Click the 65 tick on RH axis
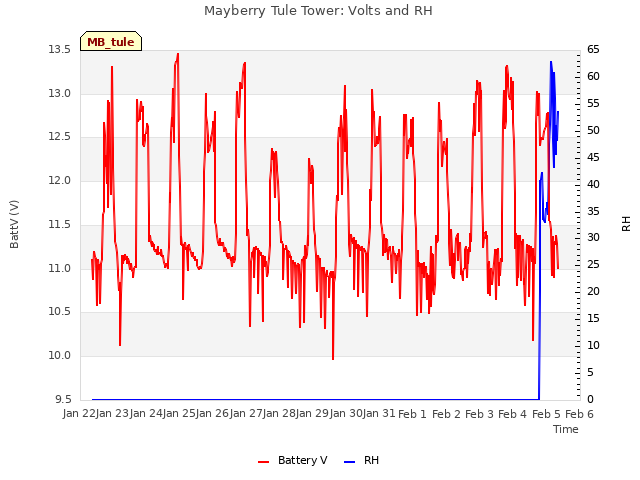Screen dimensions: 640x480 coord(593,50)
